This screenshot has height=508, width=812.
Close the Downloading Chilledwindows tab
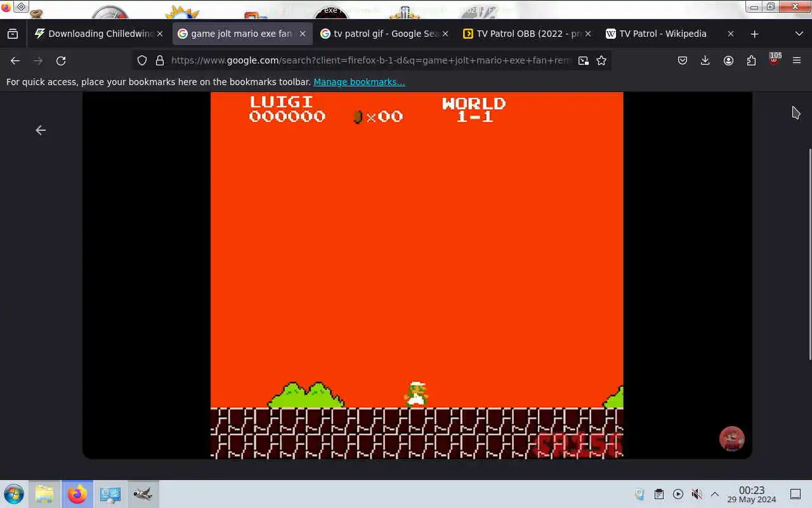tap(160, 34)
